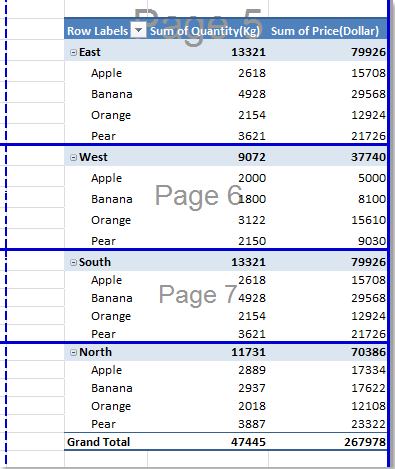Open the Row Labels filter dropdown
395x469 pixels.
pyautogui.click(x=138, y=31)
